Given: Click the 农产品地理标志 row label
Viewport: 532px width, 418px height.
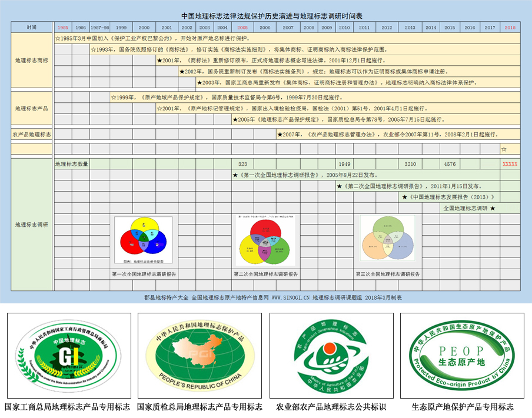Looking at the screenshot, I should (32, 134).
